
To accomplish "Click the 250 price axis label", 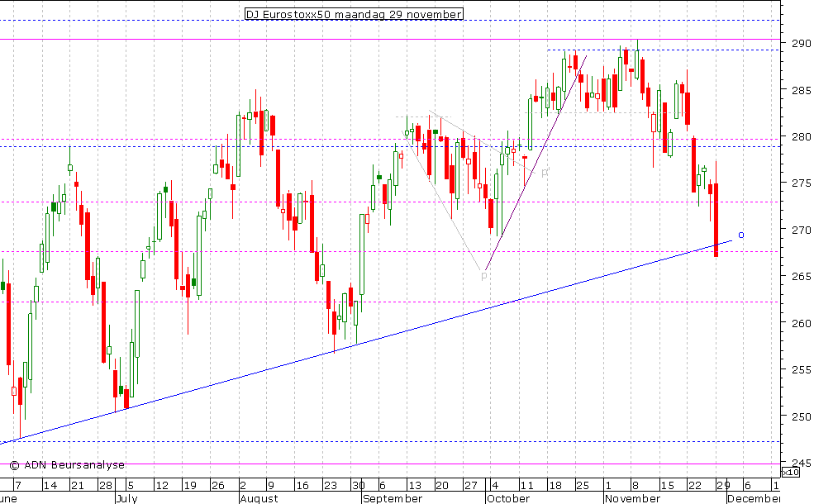I will [x=801, y=416].
